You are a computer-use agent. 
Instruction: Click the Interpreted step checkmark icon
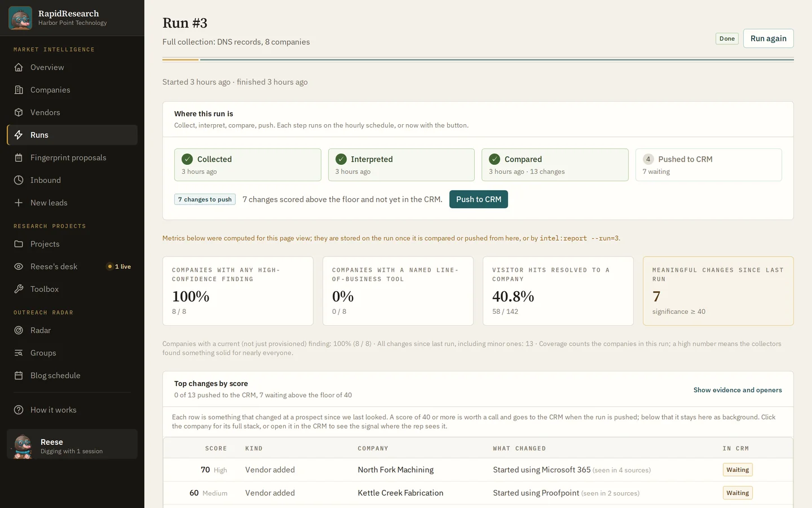(x=341, y=159)
